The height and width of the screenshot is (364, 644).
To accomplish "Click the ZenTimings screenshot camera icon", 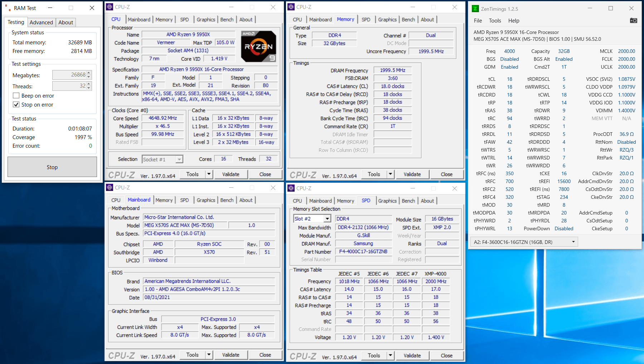I will coord(633,20).
